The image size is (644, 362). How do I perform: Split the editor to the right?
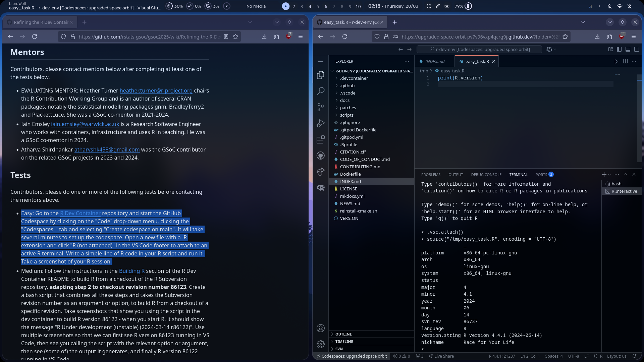point(625,61)
